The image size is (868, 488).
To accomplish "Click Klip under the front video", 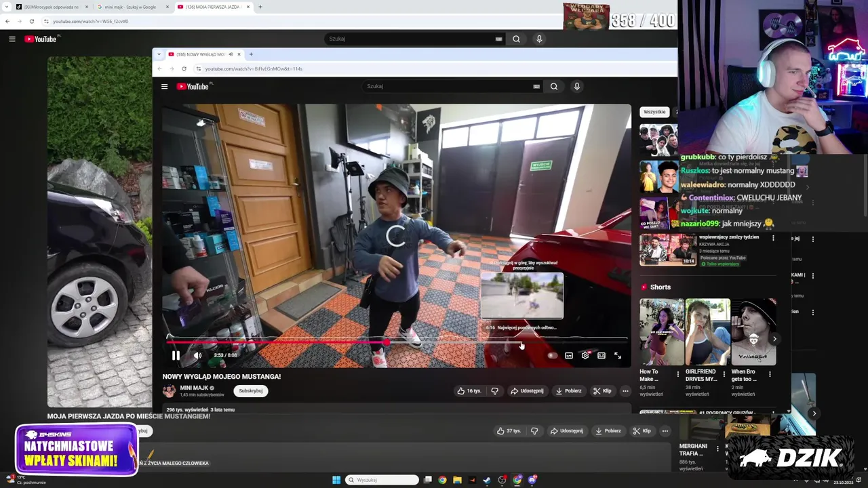I will [602, 390].
